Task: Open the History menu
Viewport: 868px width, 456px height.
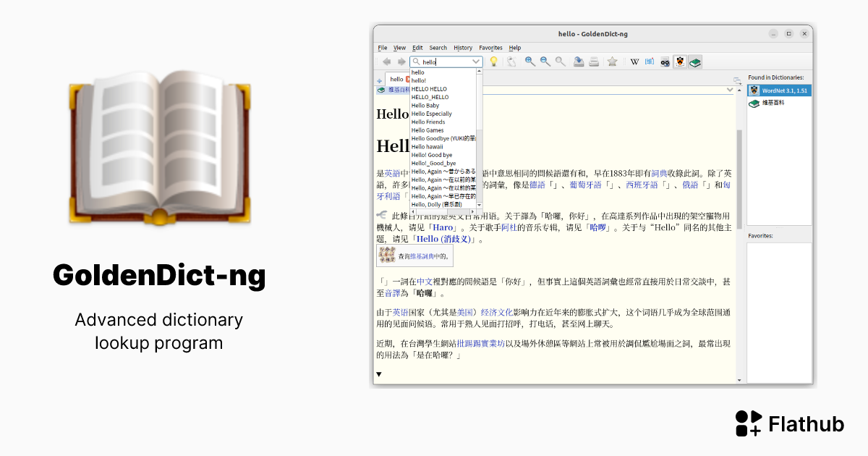Action: [463, 48]
